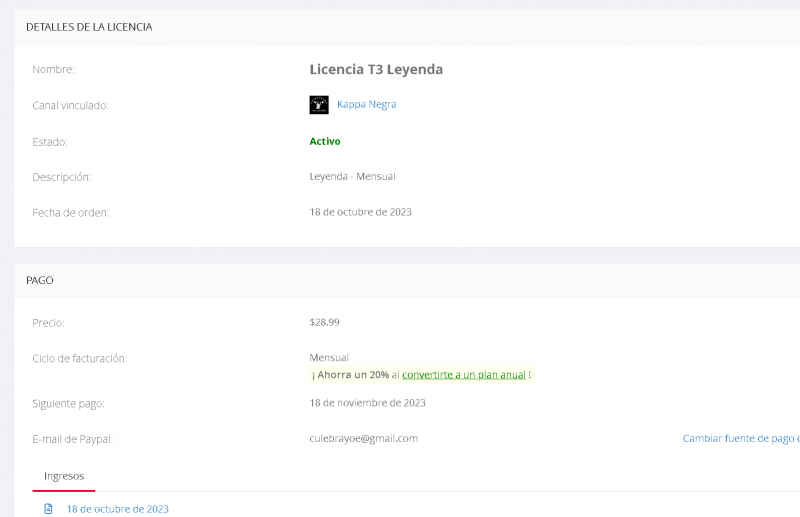Open the 18 de octubre de 2023 invoice link
Viewport: 800px width, 517px height.
[x=117, y=509]
